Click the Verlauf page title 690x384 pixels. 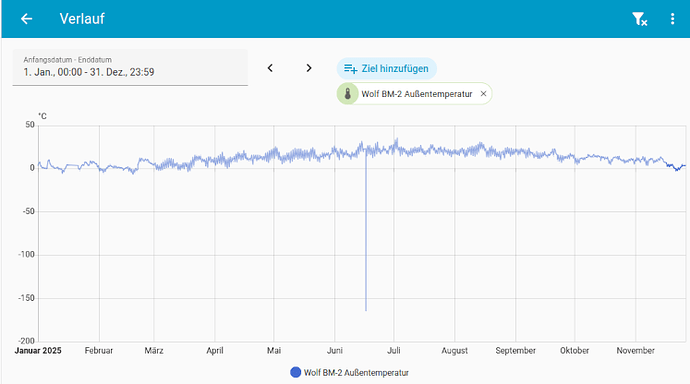tap(82, 19)
